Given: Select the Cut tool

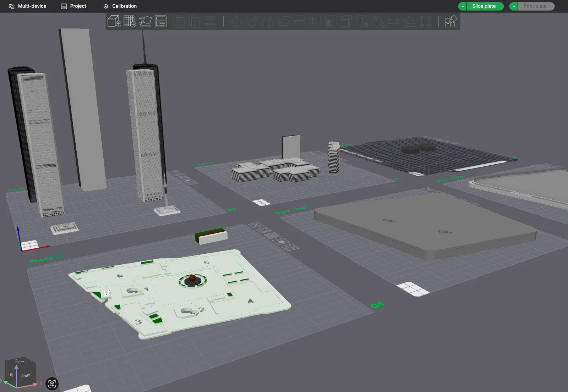Looking at the screenshot, I should [299, 21].
